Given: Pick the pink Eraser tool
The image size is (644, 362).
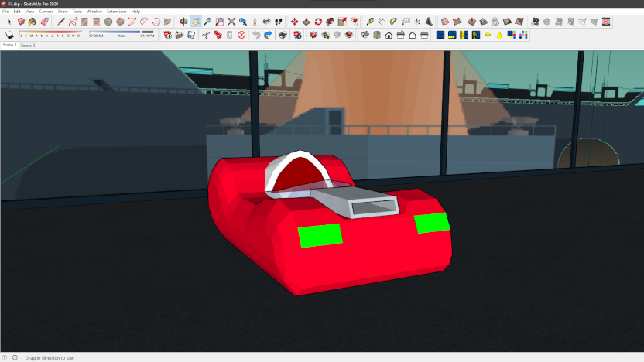Looking at the screenshot, I should (x=44, y=22).
